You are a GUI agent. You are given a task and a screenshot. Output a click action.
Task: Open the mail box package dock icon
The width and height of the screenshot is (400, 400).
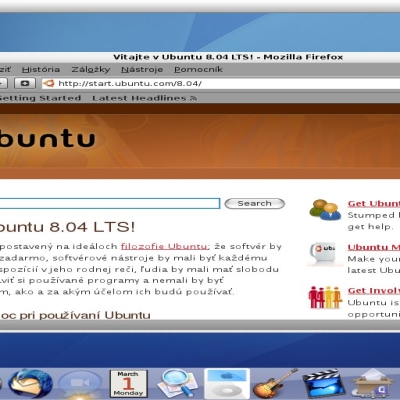pyautogui.click(x=374, y=383)
